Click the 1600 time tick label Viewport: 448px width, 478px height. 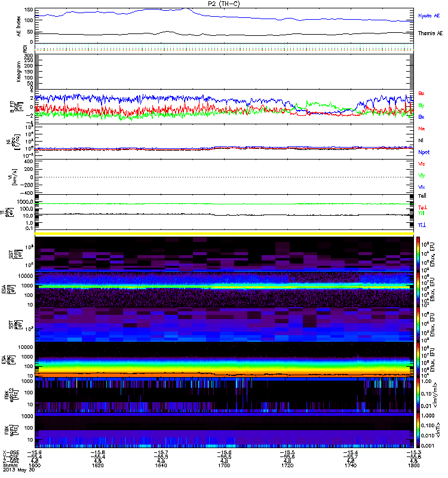pos(35,465)
